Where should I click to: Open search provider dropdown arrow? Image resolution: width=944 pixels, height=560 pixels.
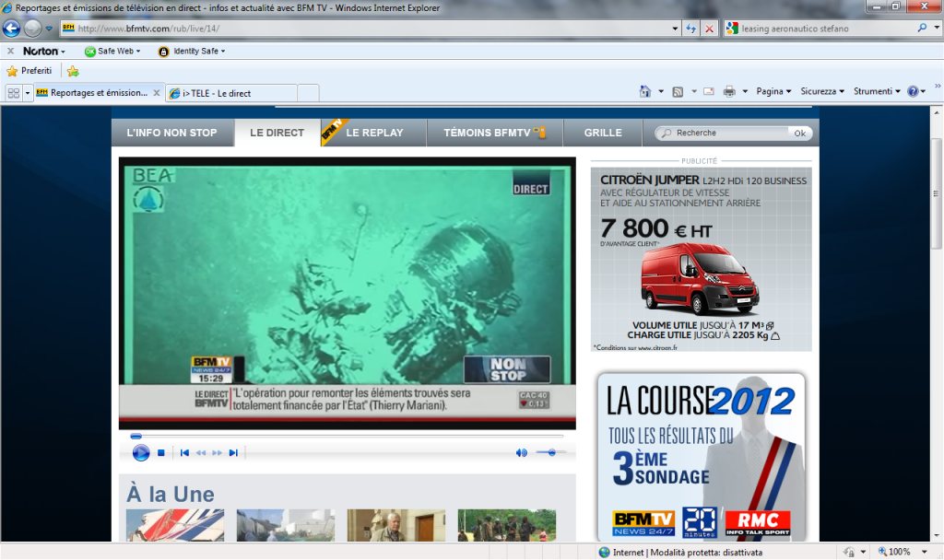(x=937, y=29)
